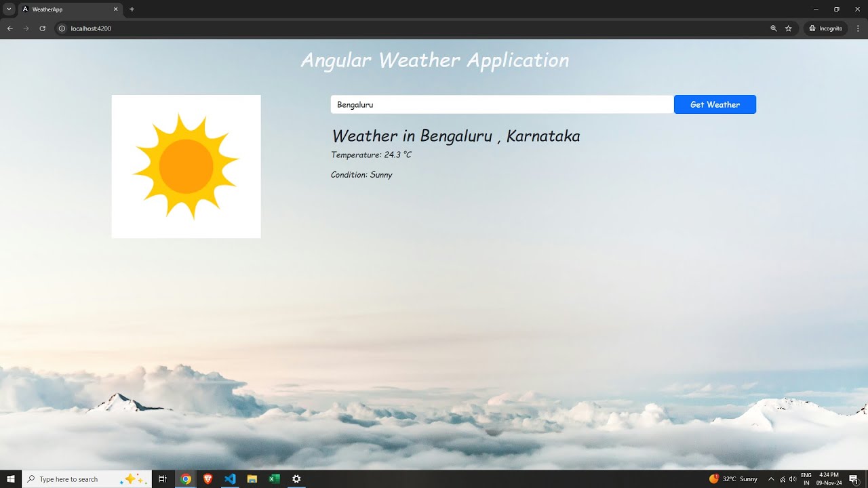This screenshot has width=868, height=488.
Task: Show hidden system tray icons
Action: click(770, 479)
